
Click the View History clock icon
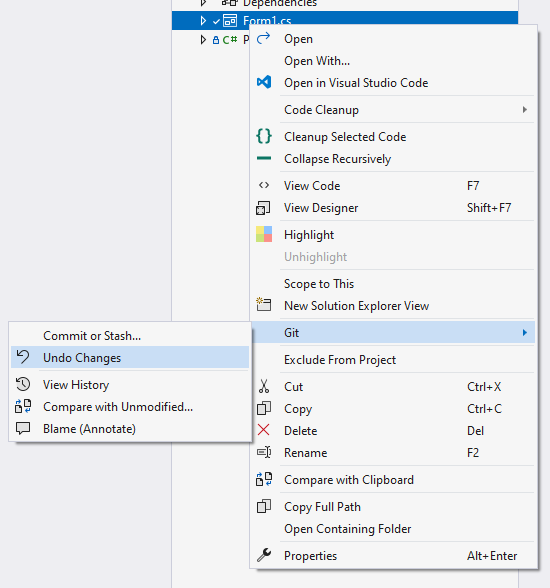[23, 384]
